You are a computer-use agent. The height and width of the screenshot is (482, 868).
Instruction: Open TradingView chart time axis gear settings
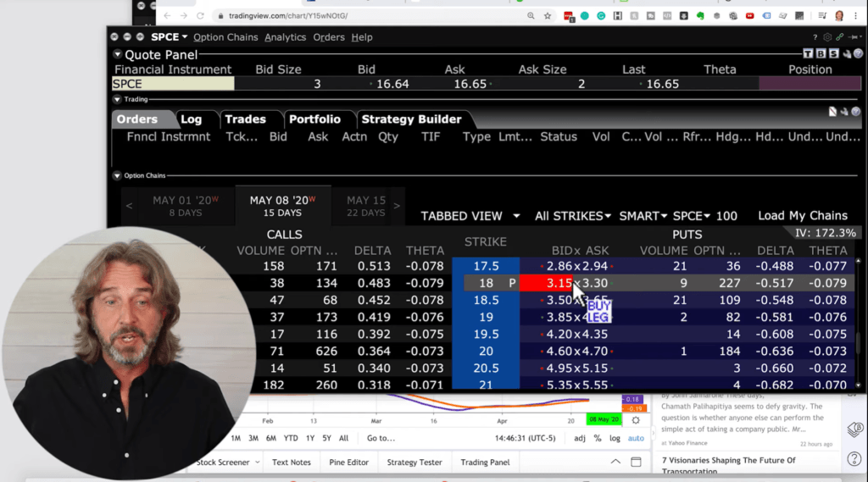(x=636, y=420)
